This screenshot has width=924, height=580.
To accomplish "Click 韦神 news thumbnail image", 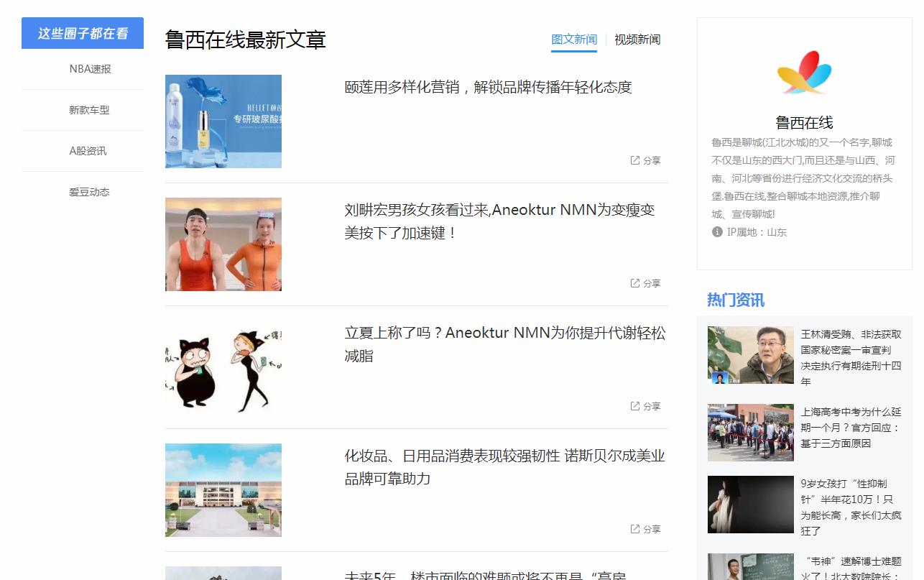I will tap(751, 566).
